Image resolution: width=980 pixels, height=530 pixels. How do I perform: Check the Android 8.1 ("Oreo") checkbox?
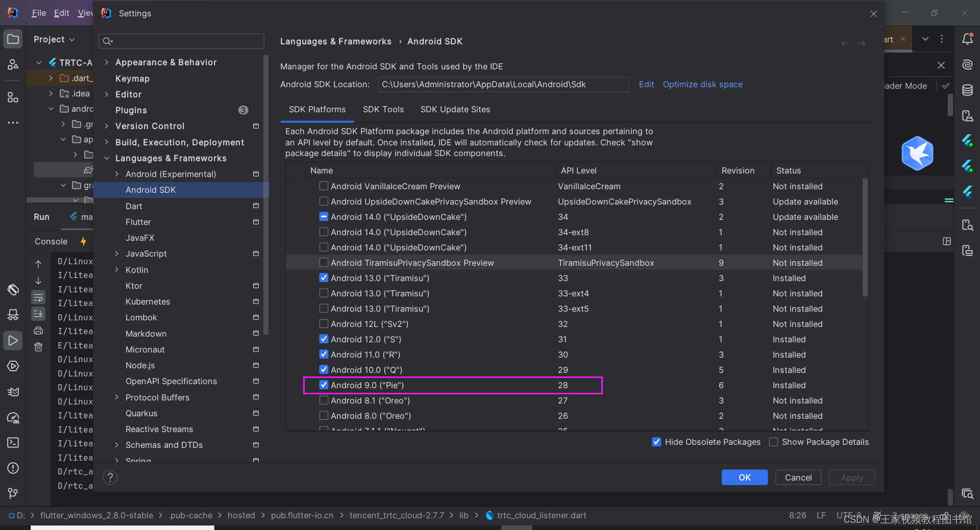[x=324, y=400]
